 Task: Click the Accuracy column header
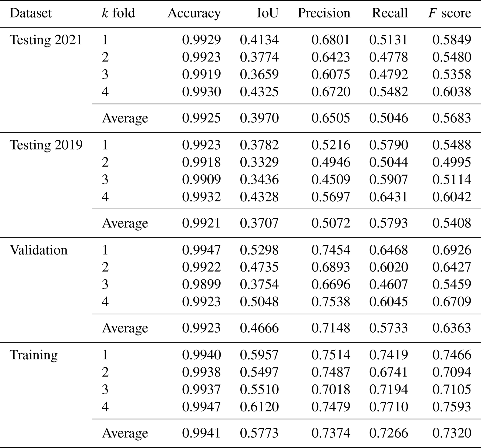point(194,13)
